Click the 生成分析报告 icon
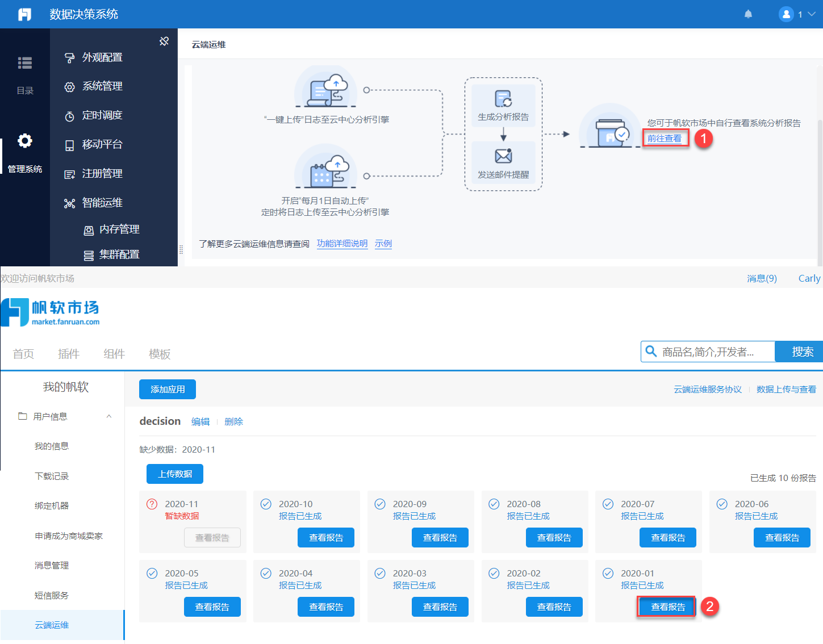The image size is (823, 644). coord(503,99)
